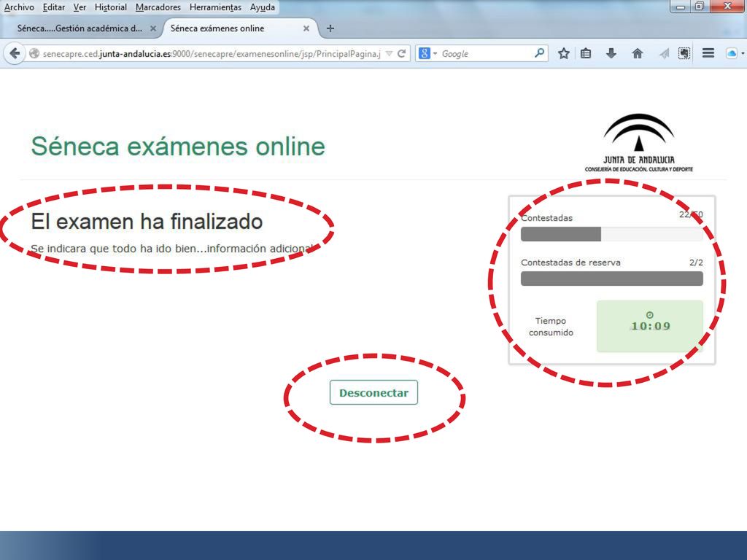Close the Séneca Gestión académica tab
Image resolution: width=747 pixels, height=560 pixels.
(153, 28)
